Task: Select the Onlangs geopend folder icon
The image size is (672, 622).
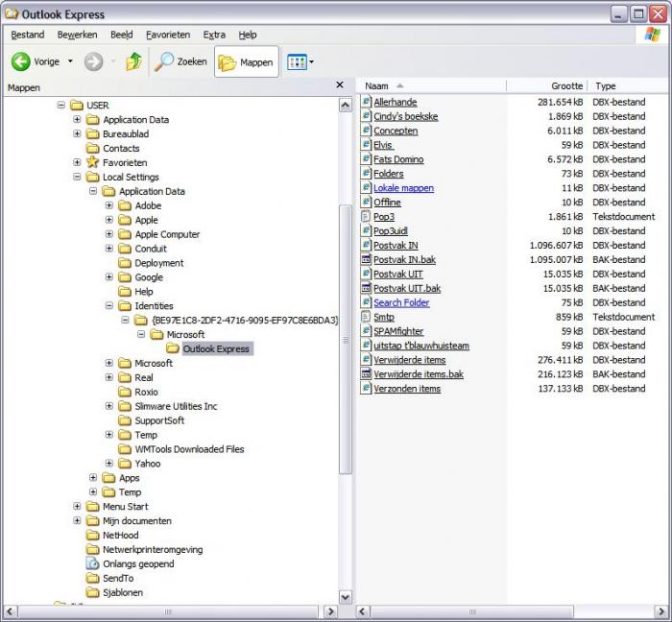Action: pyautogui.click(x=92, y=563)
